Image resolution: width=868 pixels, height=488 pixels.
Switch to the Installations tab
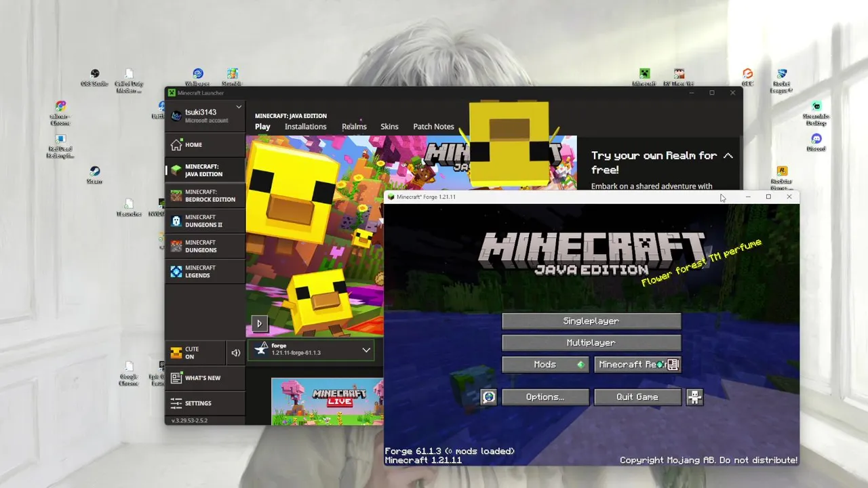point(305,127)
